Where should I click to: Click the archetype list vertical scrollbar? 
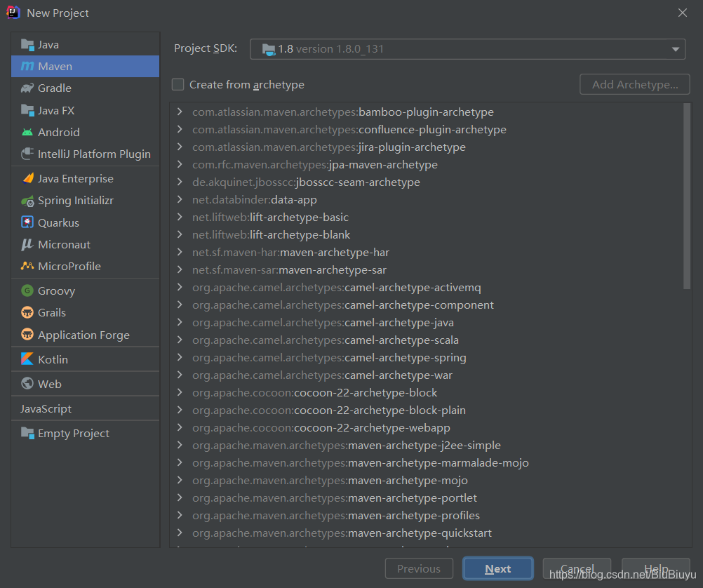687,196
